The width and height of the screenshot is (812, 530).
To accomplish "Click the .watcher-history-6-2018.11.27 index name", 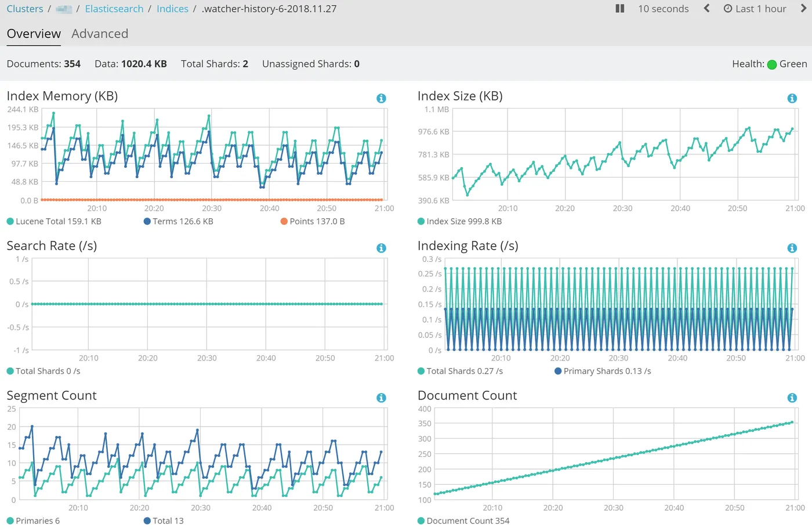I will click(269, 9).
